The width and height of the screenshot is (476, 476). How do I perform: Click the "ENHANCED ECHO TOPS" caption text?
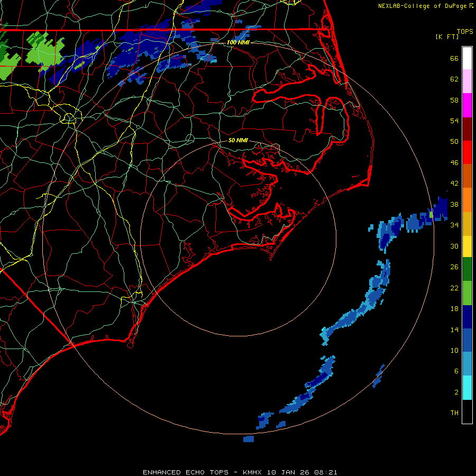(x=186, y=472)
